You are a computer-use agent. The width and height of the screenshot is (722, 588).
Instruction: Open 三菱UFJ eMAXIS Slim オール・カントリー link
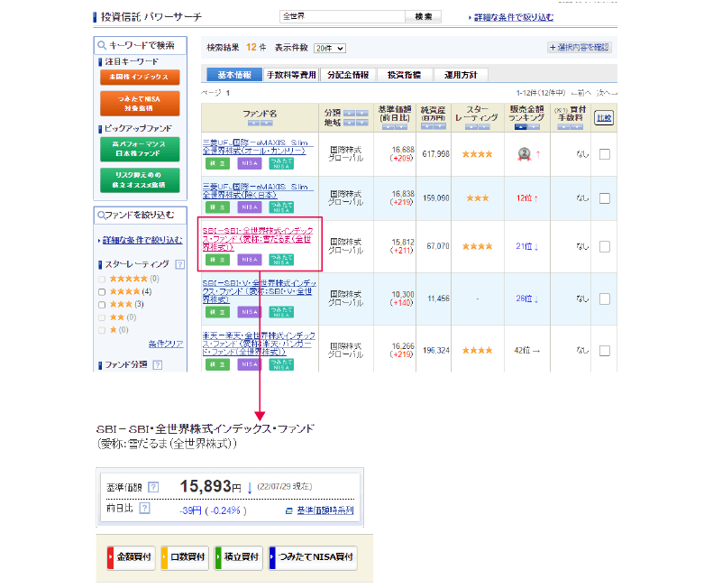(258, 146)
